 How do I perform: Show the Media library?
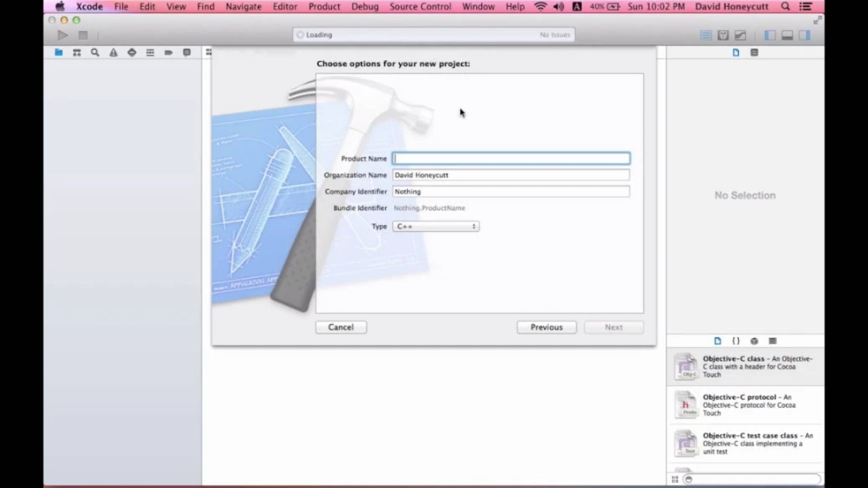click(773, 341)
